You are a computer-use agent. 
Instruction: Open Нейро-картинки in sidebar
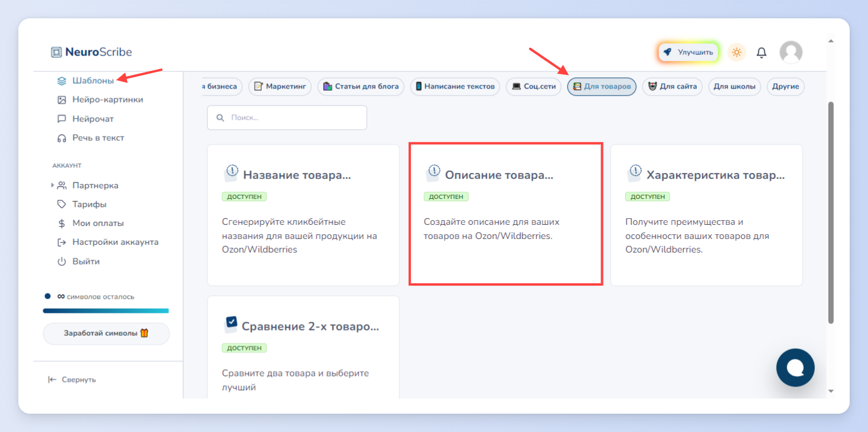click(107, 100)
